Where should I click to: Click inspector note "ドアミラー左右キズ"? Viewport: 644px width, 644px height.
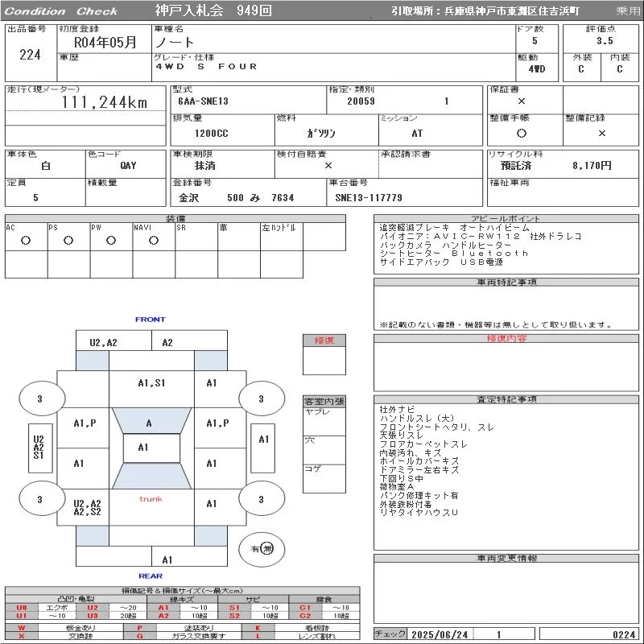point(419,469)
